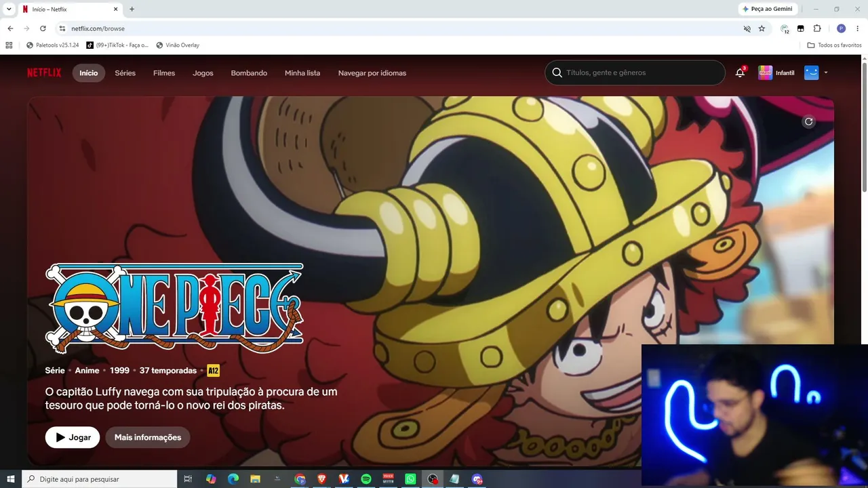Image resolution: width=868 pixels, height=488 pixels.
Task: Open the Bombando section
Action: 249,73
